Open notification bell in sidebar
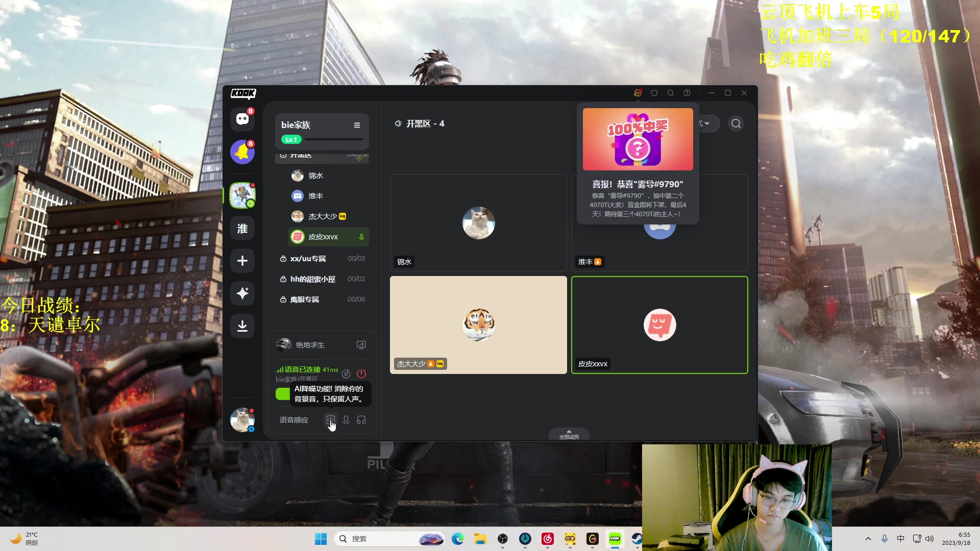The width and height of the screenshot is (980, 551). [x=242, y=152]
